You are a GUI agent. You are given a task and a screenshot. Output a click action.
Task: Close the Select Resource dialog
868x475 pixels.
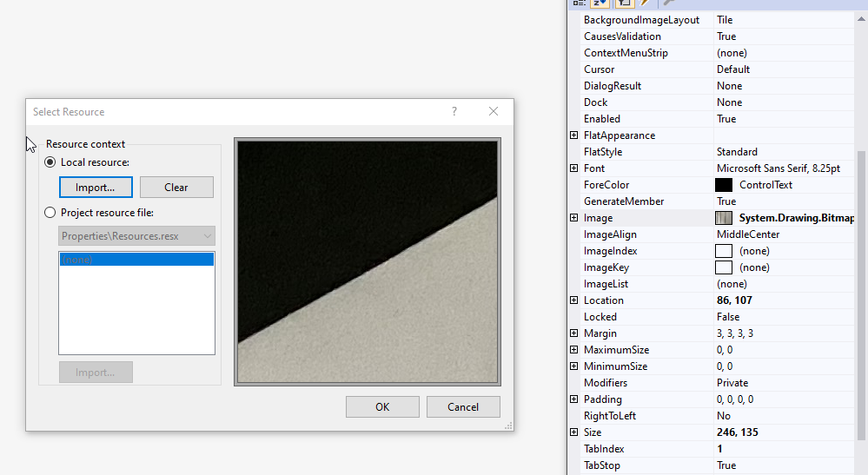(494, 111)
